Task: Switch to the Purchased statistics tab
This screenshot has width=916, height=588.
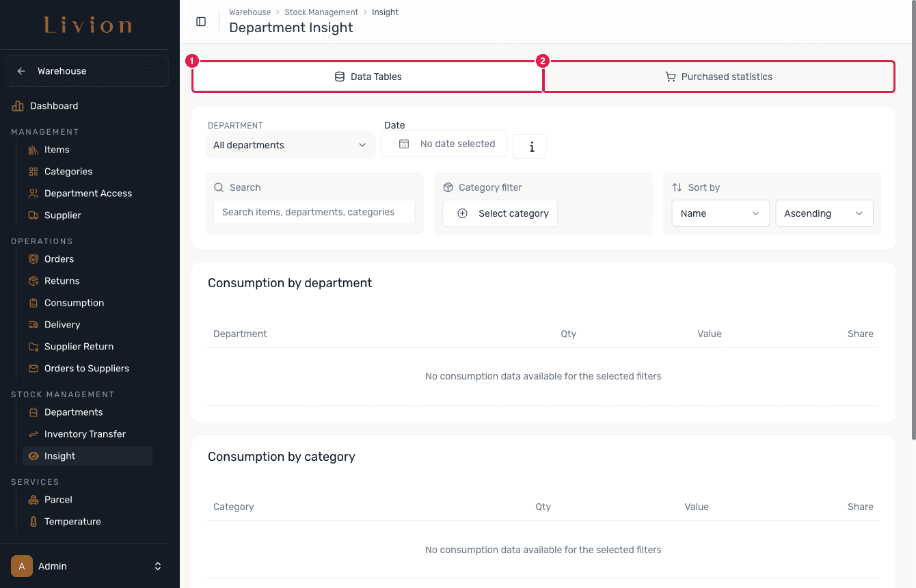Action: (x=719, y=77)
